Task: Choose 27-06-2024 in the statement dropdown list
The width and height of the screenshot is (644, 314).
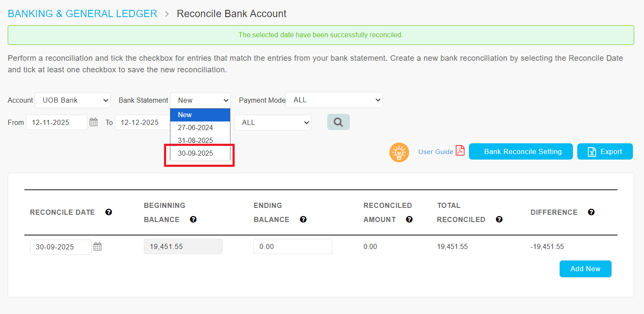Action: (x=196, y=127)
